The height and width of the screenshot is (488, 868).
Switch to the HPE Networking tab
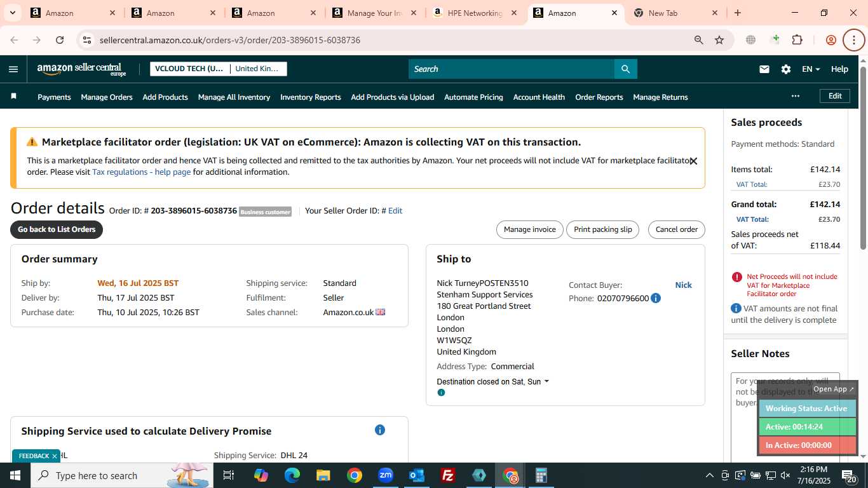point(474,13)
